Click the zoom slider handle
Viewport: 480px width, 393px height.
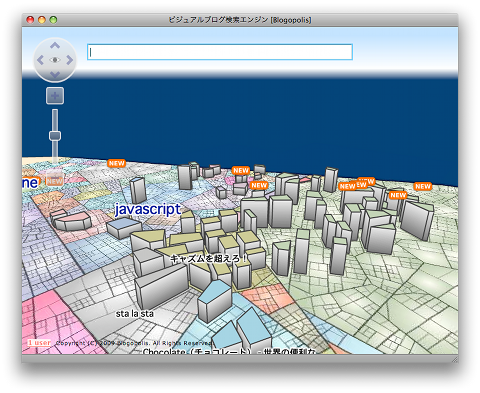click(55, 136)
